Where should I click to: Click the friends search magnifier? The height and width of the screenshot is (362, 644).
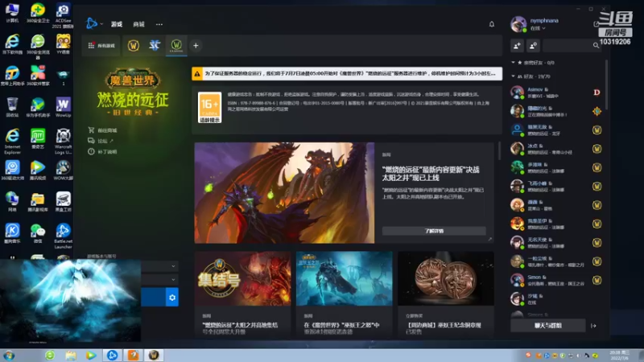coord(596,46)
